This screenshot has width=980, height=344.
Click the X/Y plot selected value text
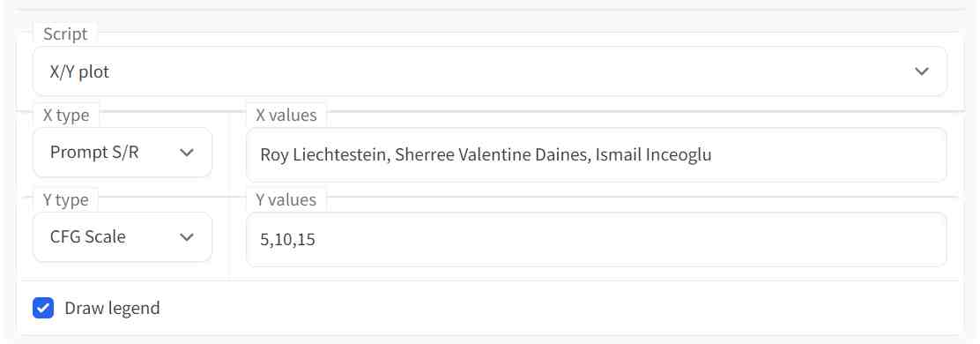79,72
